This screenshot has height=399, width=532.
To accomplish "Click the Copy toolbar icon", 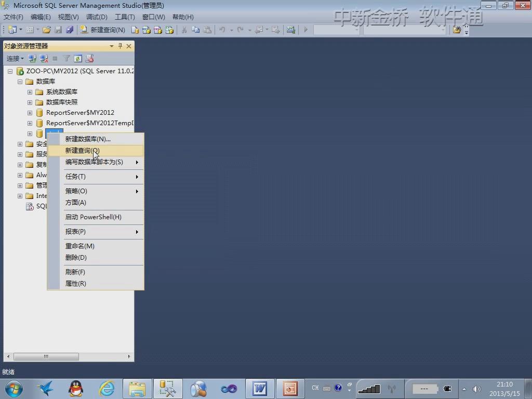I will click(196, 30).
